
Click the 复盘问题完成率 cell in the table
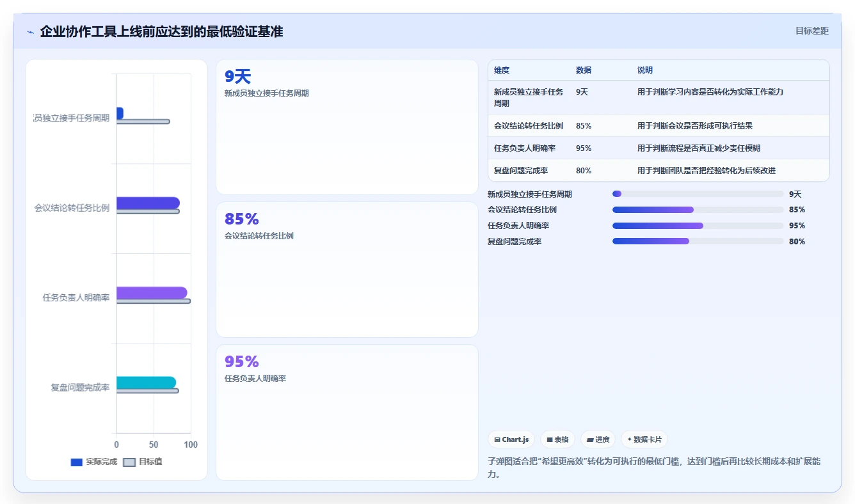(521, 171)
